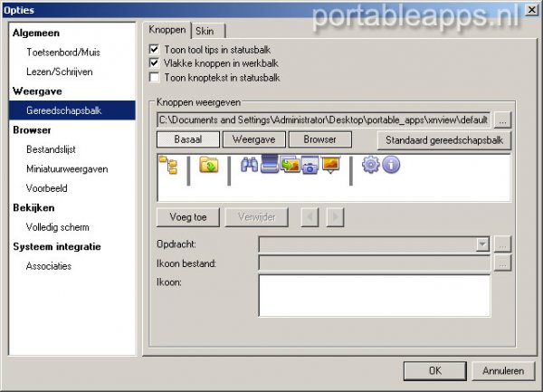Viewport: 543px width, 392px height.
Task: Click browse button next to toolbar path
Action: pos(504,119)
